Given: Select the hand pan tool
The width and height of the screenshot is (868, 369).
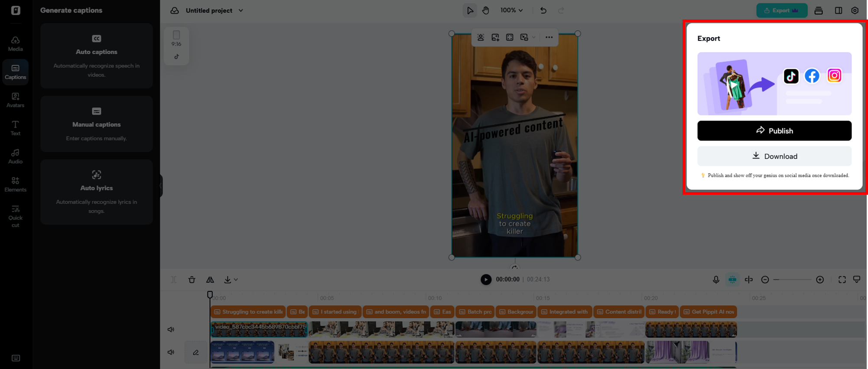Looking at the screenshot, I should (x=486, y=10).
